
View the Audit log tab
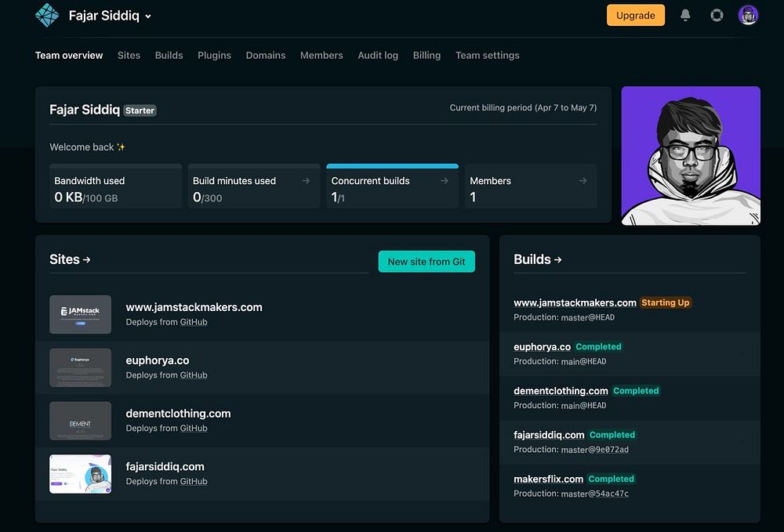point(378,56)
